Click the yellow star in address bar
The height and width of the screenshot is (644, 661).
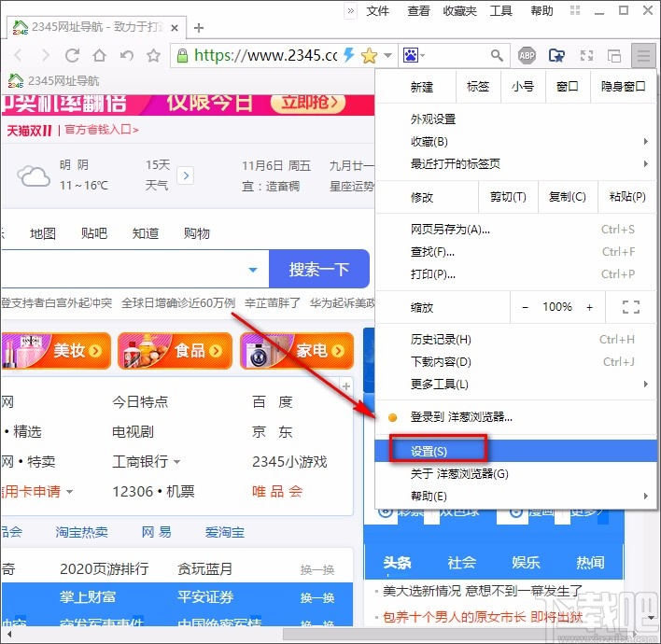pyautogui.click(x=370, y=55)
